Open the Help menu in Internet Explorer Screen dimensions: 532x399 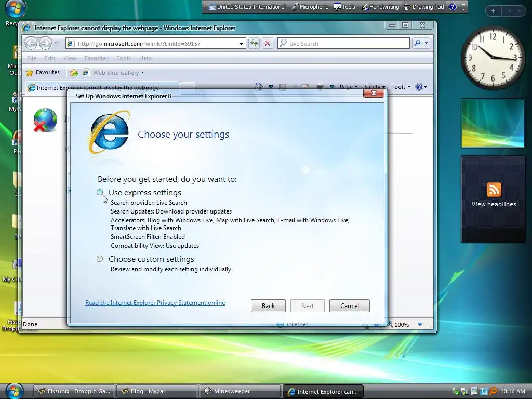click(145, 58)
